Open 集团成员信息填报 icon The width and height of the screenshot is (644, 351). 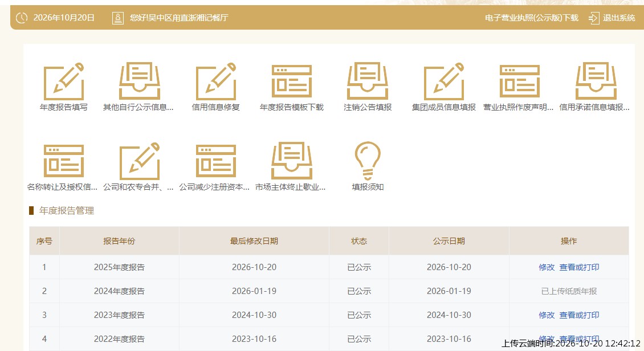(x=443, y=81)
